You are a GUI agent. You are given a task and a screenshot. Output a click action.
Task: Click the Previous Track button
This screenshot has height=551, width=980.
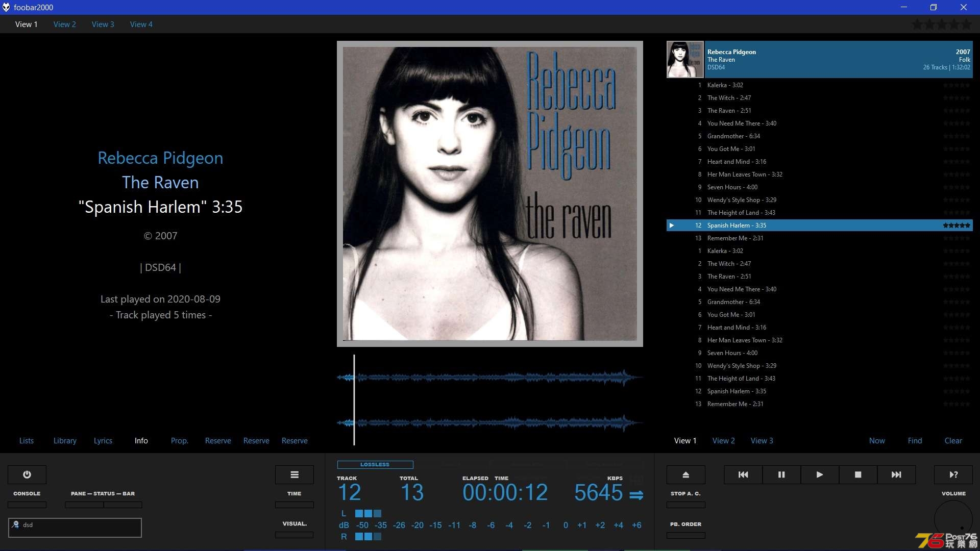[743, 474]
